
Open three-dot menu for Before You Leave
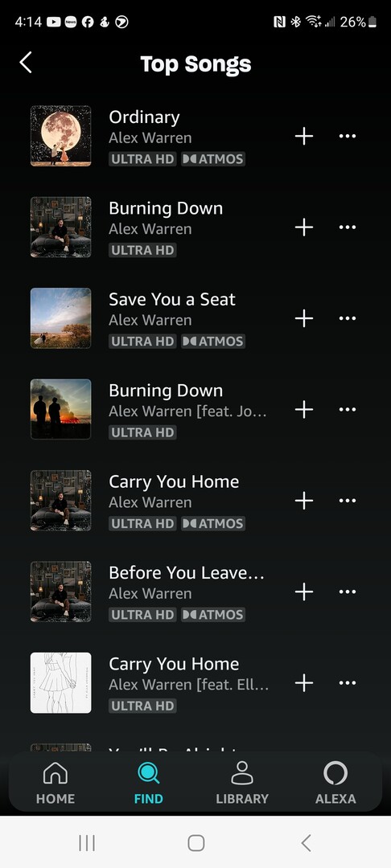coord(348,592)
